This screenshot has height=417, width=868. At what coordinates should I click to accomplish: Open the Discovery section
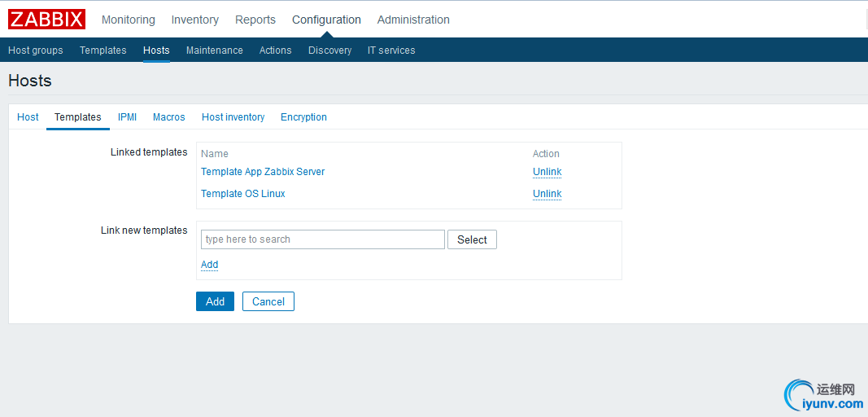(330, 50)
